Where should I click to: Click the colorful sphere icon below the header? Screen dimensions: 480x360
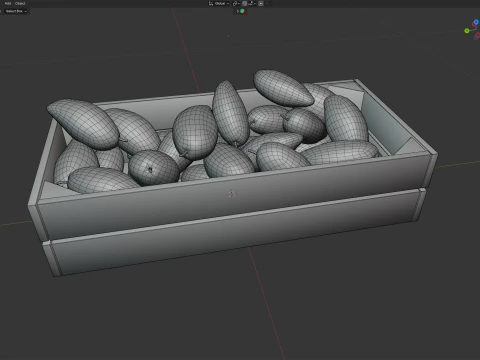coord(242,11)
